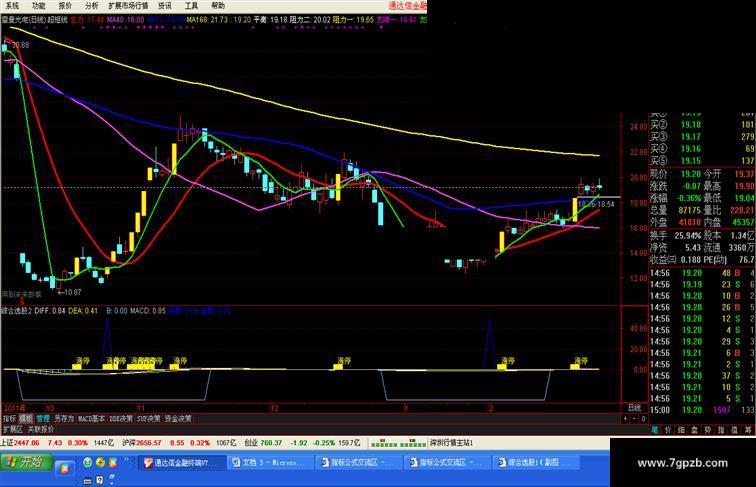
Task: Open the 系统 menu
Action: (12, 6)
